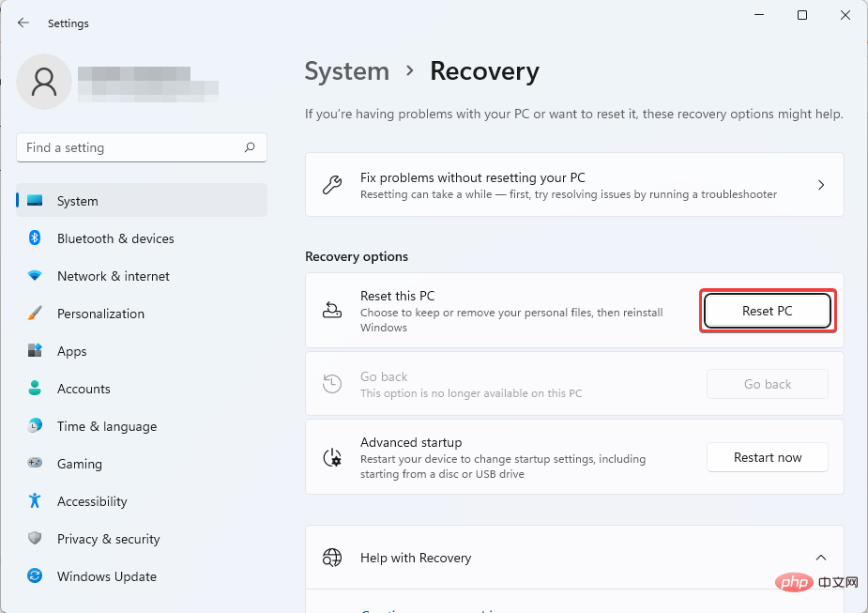Go to the Windows Update label
Viewport: 868px width, 613px height.
click(x=107, y=576)
